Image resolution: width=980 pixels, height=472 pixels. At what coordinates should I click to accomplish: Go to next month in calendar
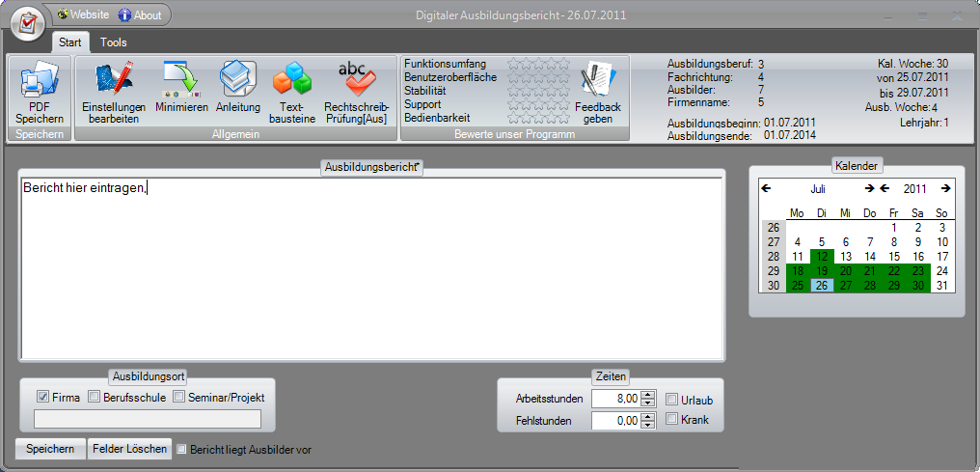pos(868,188)
